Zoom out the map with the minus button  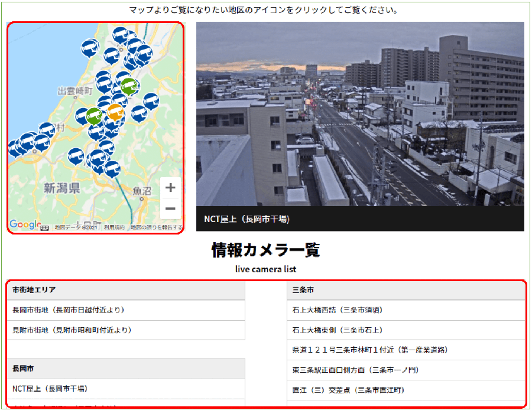[170, 208]
